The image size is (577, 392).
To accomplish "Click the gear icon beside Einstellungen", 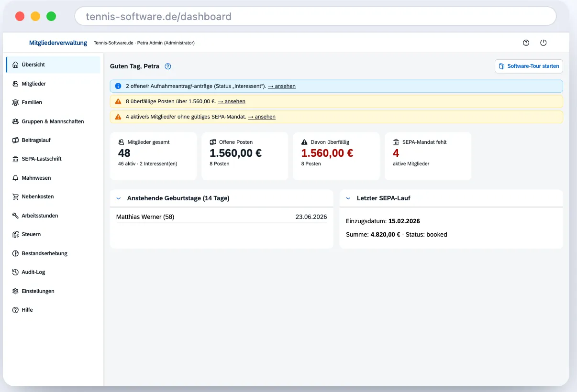I will coord(15,291).
